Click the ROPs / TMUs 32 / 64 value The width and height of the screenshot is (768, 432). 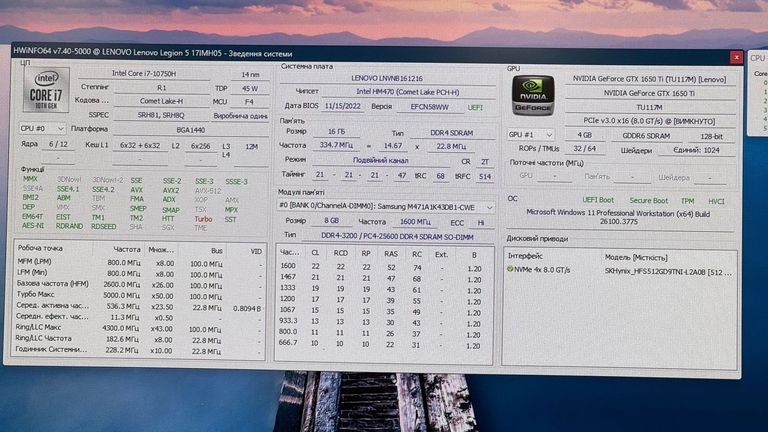pyautogui.click(x=584, y=149)
